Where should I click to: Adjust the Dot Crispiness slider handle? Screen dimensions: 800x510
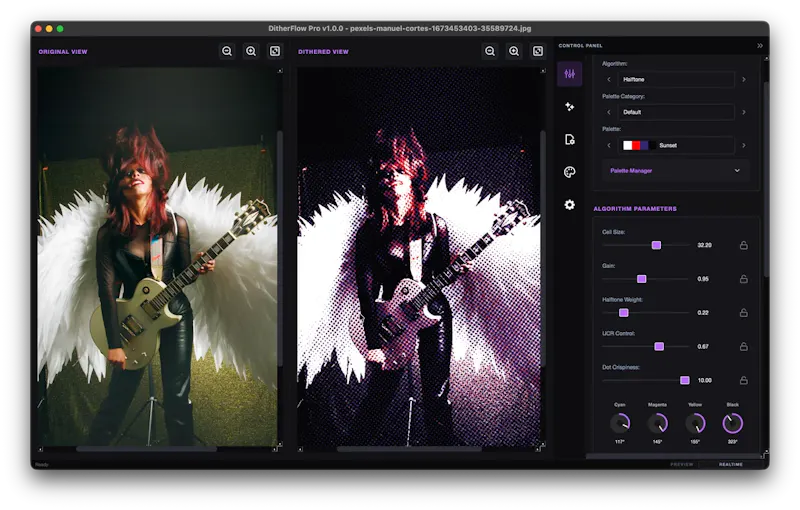click(685, 380)
